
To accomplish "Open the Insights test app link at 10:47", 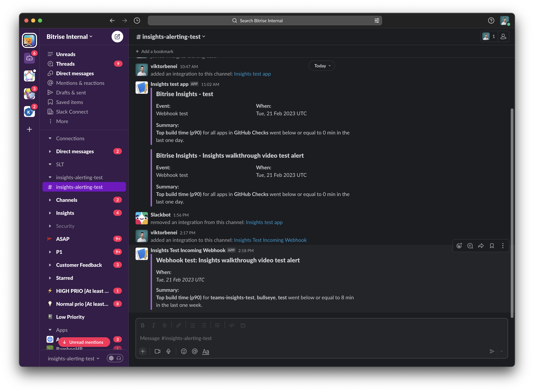I will [x=252, y=74].
